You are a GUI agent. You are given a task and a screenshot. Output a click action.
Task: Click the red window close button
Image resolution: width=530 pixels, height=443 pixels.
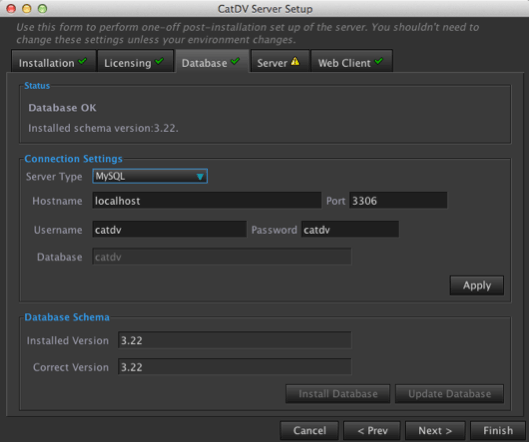[x=11, y=8]
